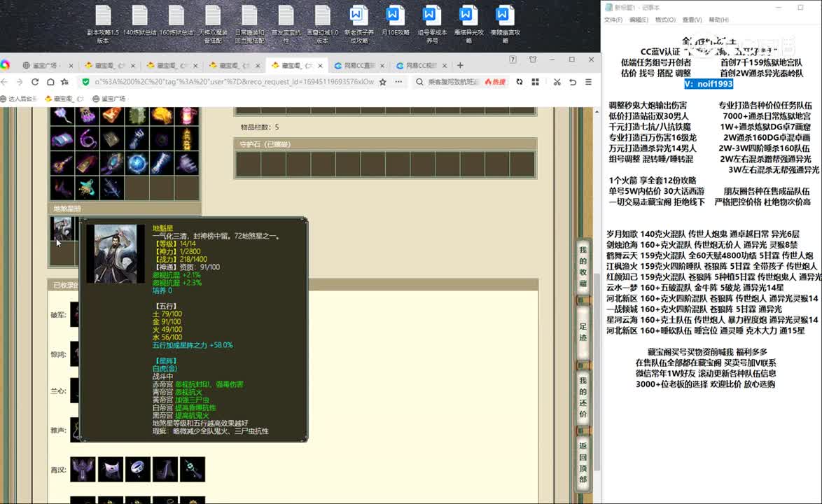Open Notepad 格式(O) menu
This screenshot has width=822, height=504.
(x=664, y=20)
